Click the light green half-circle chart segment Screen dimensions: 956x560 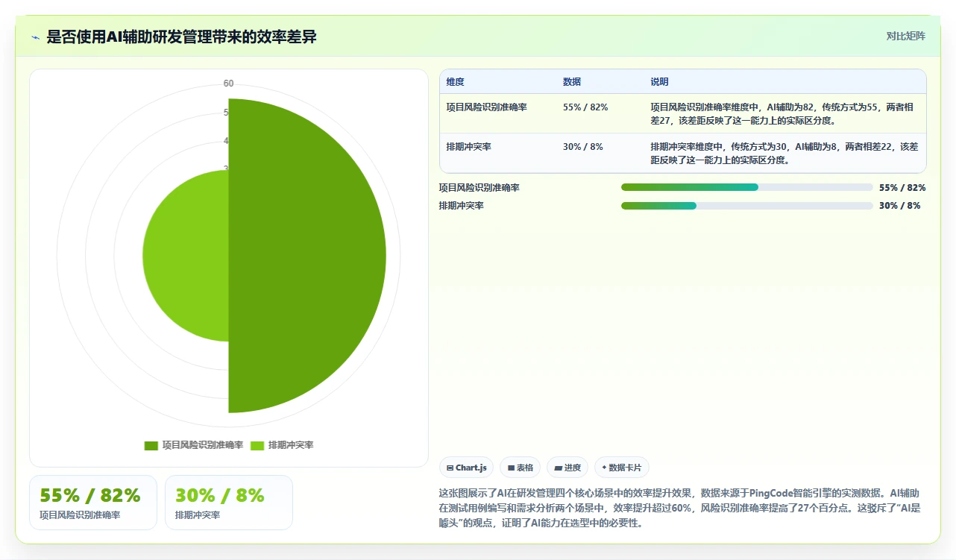pyautogui.click(x=186, y=256)
